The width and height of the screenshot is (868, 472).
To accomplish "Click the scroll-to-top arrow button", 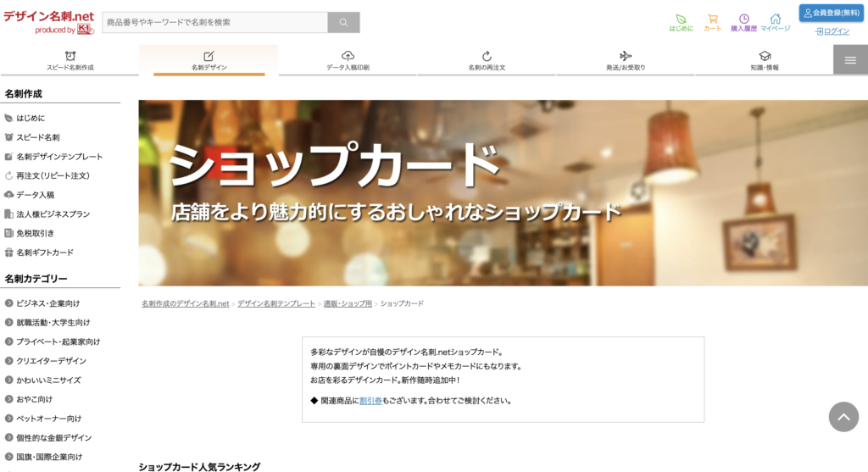I will point(843,417).
